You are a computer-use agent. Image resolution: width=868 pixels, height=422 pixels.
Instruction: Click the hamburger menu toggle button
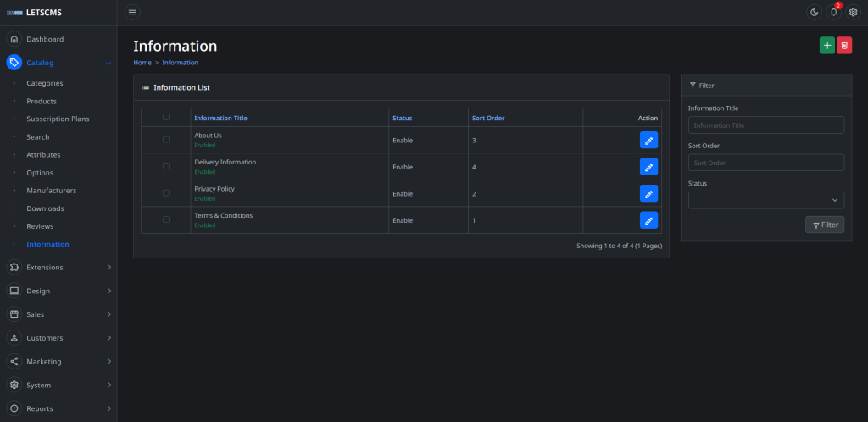click(132, 12)
